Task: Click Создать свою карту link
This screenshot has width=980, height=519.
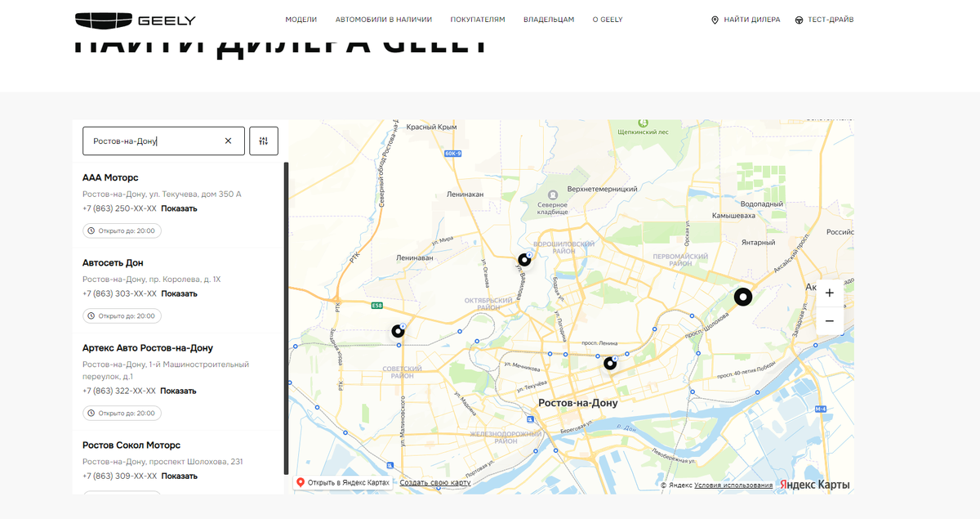Action: (435, 483)
